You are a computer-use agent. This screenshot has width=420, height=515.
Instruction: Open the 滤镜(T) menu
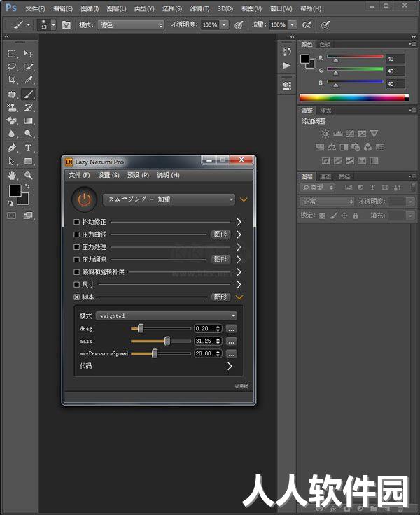pos(199,9)
